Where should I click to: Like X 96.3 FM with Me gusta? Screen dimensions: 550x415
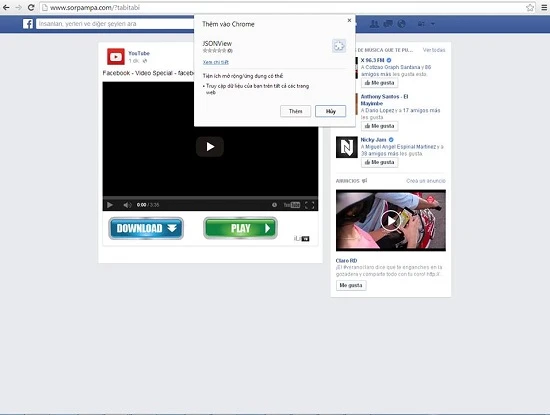click(380, 83)
